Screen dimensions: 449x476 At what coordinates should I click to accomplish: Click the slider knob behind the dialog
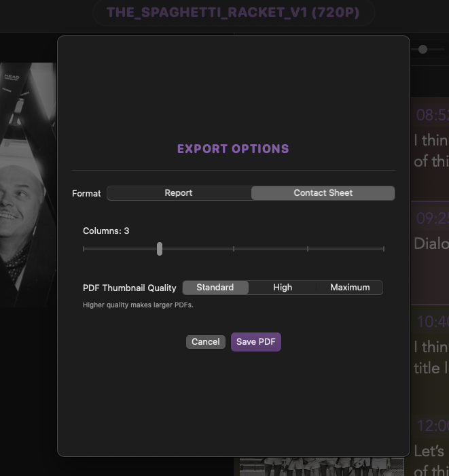(423, 49)
